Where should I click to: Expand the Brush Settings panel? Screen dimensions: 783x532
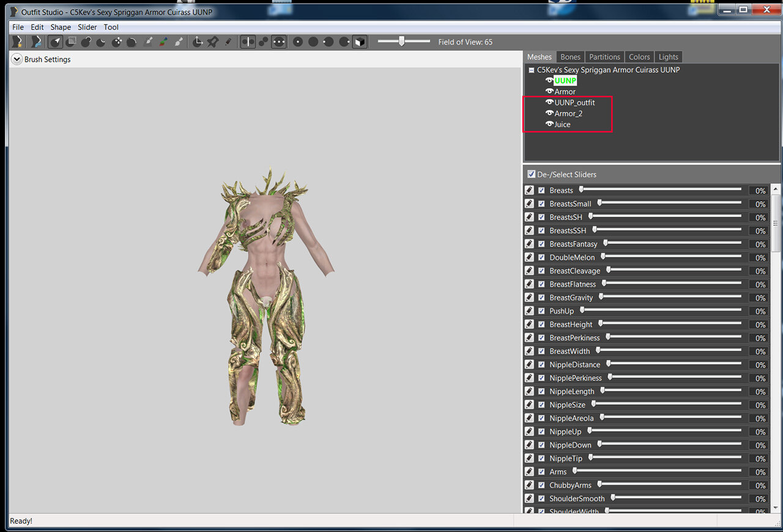[17, 59]
